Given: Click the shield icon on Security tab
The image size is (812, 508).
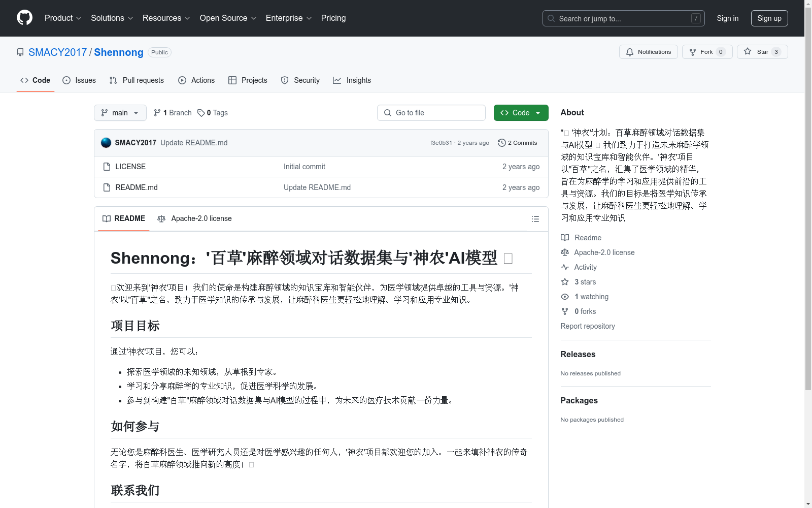Looking at the screenshot, I should coord(285,80).
